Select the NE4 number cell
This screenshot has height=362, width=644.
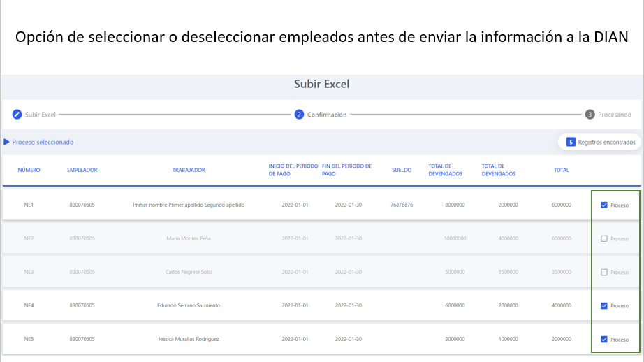pyautogui.click(x=29, y=305)
